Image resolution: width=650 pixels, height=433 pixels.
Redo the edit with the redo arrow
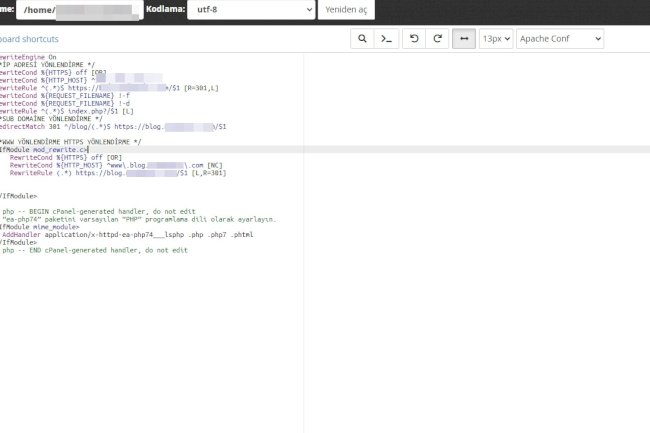coord(437,39)
